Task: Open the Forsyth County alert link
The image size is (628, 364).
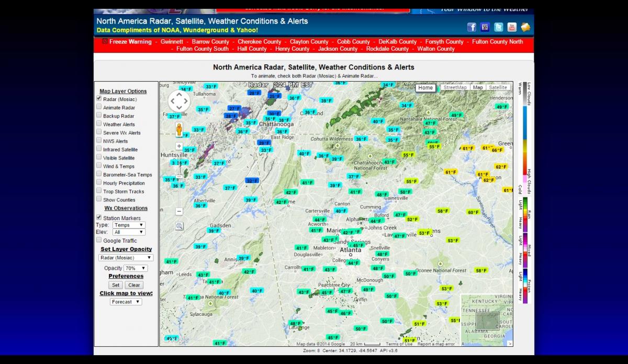Action: pyautogui.click(x=444, y=42)
